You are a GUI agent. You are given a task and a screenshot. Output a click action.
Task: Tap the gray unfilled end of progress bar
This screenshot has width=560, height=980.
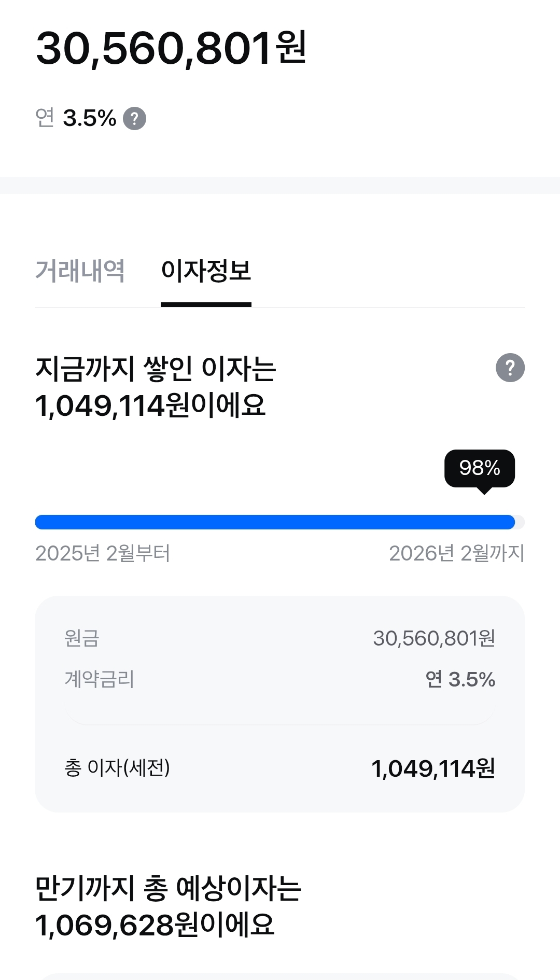[520, 522]
